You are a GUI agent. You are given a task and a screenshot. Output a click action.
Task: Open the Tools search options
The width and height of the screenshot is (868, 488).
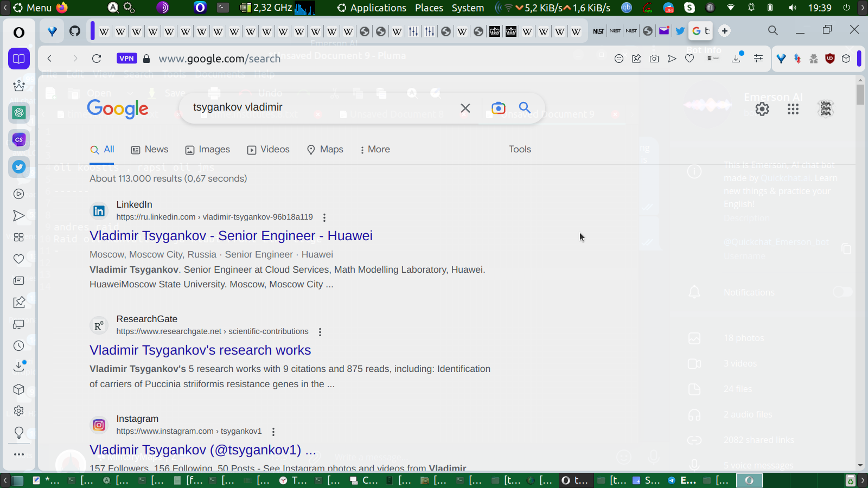pyautogui.click(x=520, y=150)
